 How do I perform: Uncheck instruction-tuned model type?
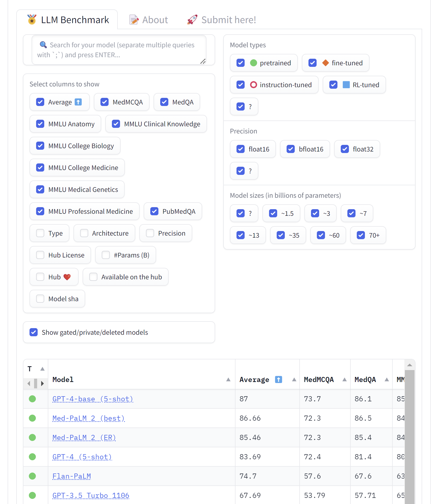tap(241, 85)
